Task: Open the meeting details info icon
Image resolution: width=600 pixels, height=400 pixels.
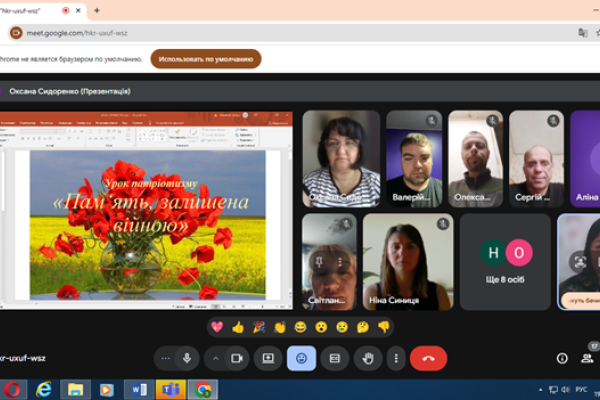Action: point(561,358)
